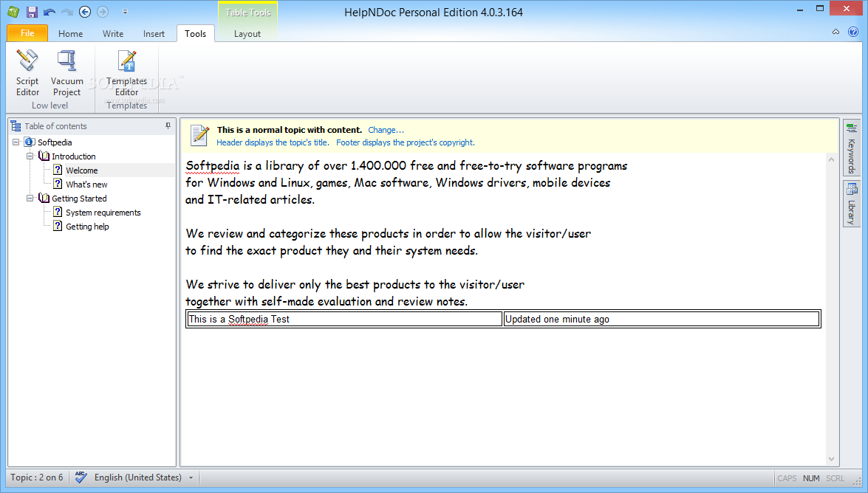
Task: Select the System requirements topic
Action: 103,213
